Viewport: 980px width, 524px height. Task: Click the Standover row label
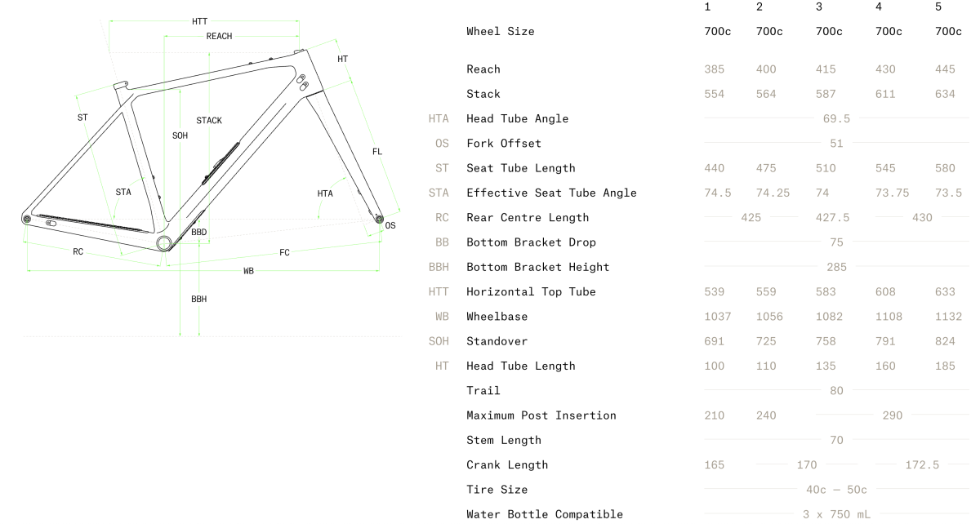pyautogui.click(x=497, y=341)
